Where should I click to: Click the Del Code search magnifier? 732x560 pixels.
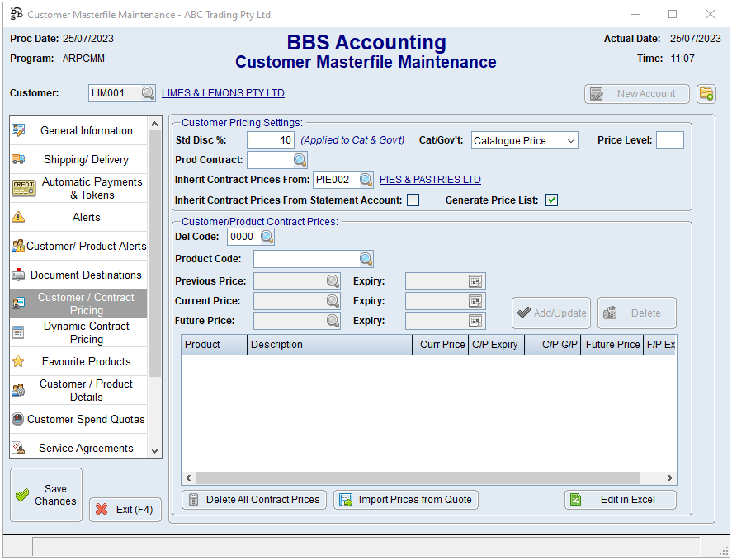(x=267, y=237)
